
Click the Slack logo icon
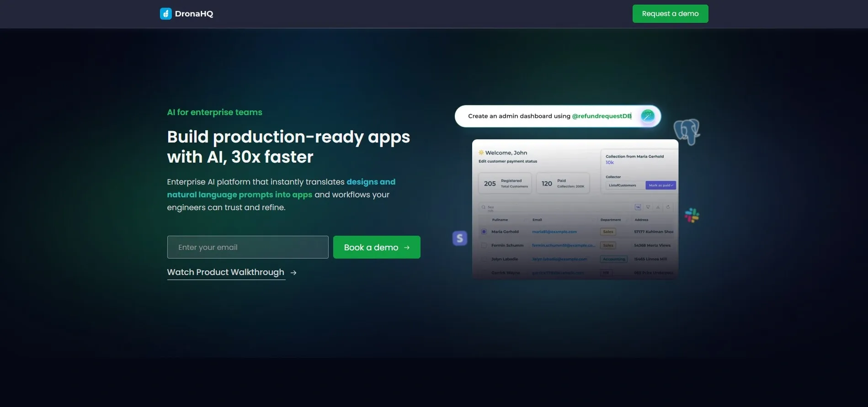tap(692, 215)
